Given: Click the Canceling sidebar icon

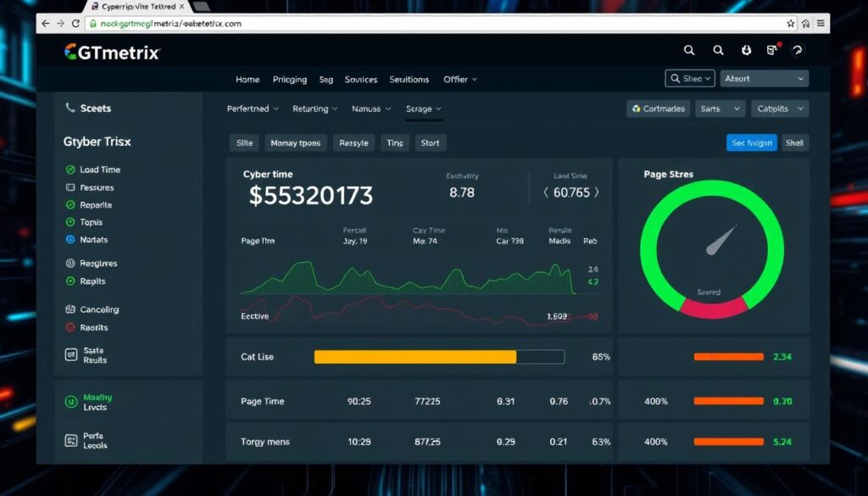Looking at the screenshot, I should (x=70, y=309).
